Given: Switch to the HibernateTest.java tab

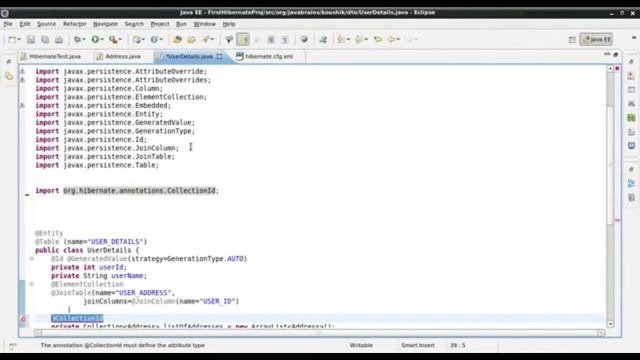Looking at the screenshot, I should (51, 56).
